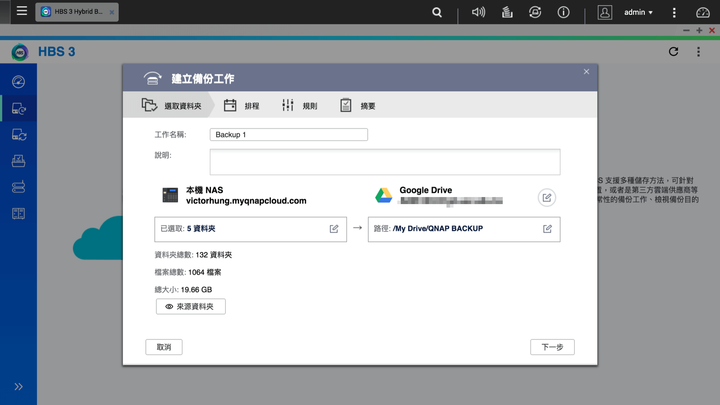Open the Sync sidebar icon
Viewport: 720px width, 405px height.
[x=18, y=135]
